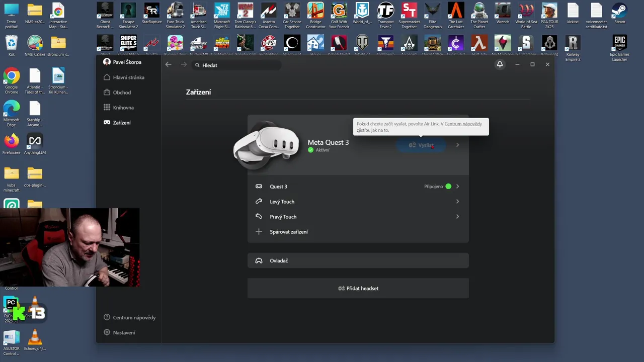Open Echoes_of_t... VLC file icon
The width and height of the screenshot is (644, 362).
[35, 340]
